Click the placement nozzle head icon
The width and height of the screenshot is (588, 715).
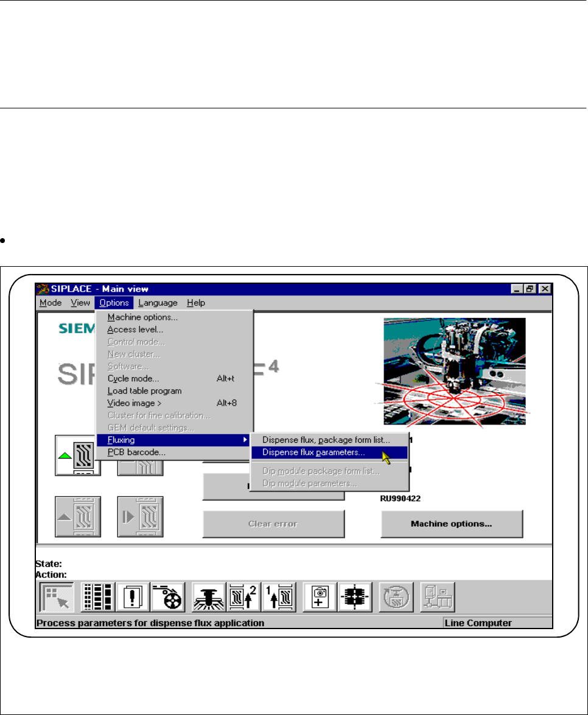click(x=209, y=597)
